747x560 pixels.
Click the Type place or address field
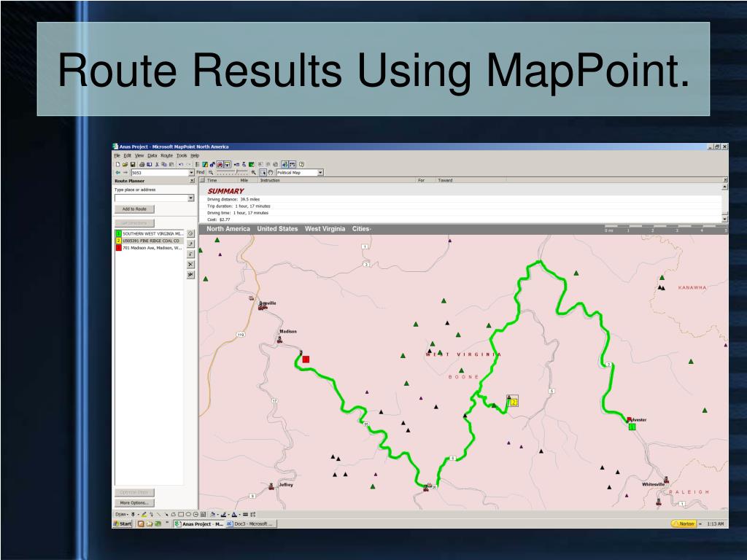coord(151,198)
